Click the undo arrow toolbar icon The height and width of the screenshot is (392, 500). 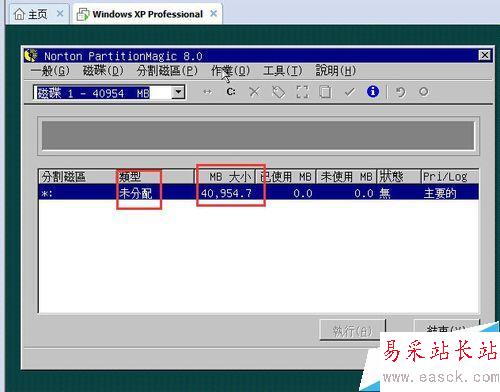tap(400, 92)
